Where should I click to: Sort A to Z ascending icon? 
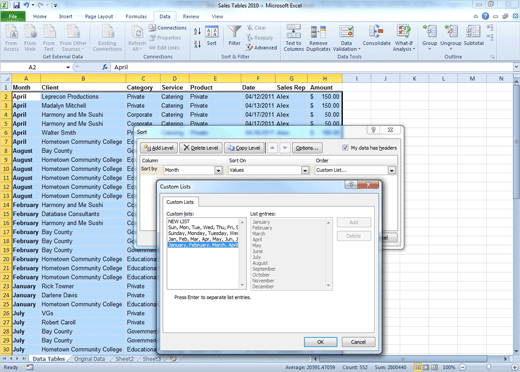tap(197, 32)
